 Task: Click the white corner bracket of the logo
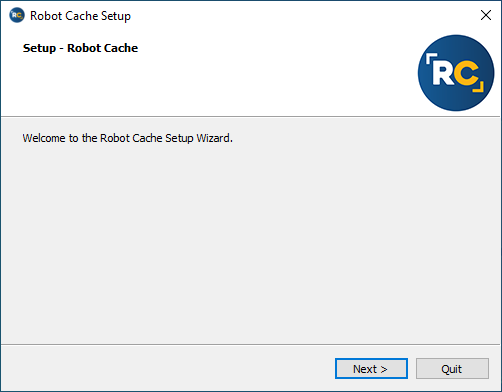pos(431,58)
